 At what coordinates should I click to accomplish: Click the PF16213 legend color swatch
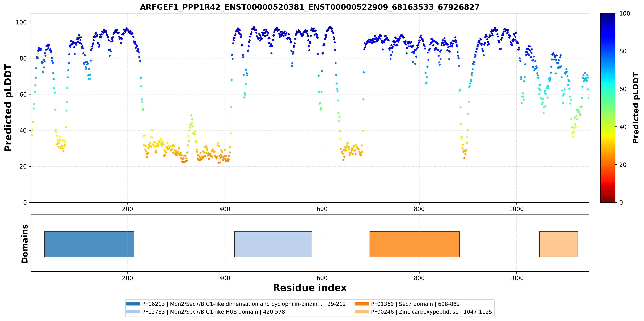tap(133, 304)
